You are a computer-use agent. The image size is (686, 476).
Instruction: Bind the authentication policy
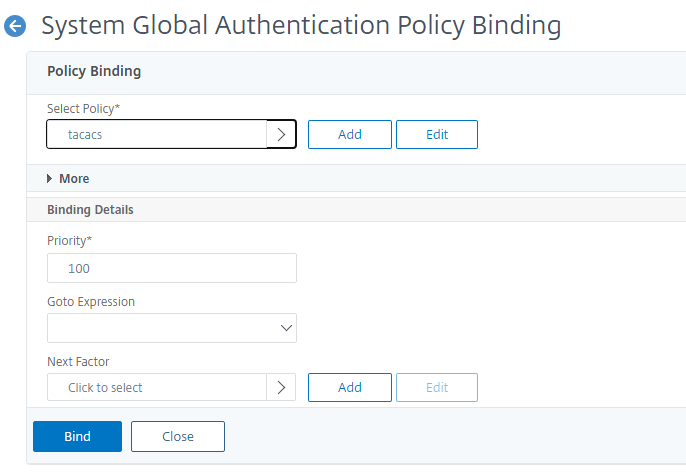click(x=77, y=436)
